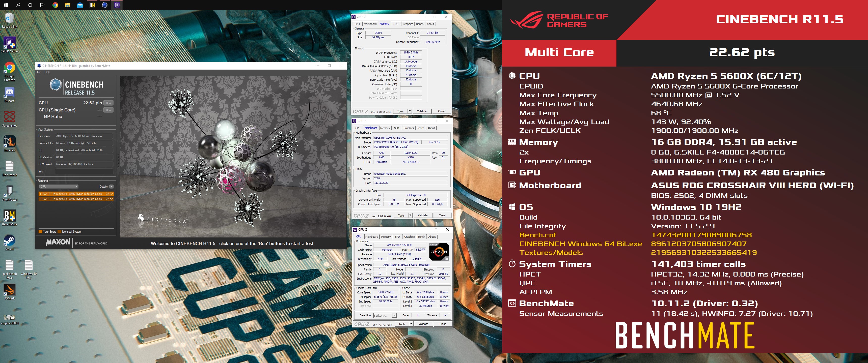Image resolution: width=868 pixels, height=363 pixels.
Task: Click the Info field in Your System
Action: (x=84, y=171)
